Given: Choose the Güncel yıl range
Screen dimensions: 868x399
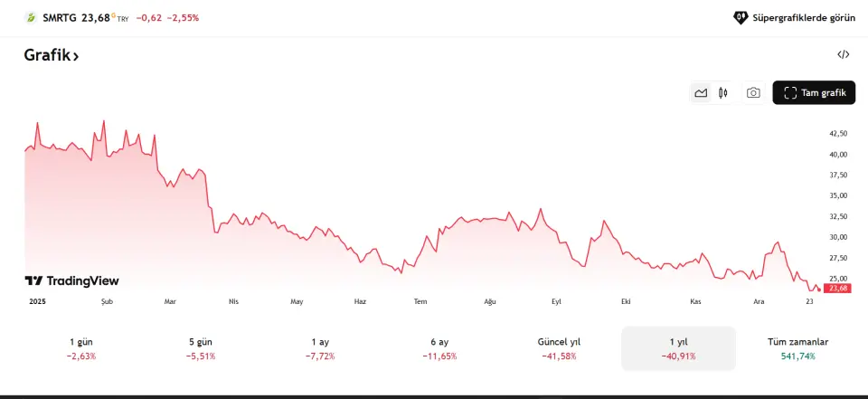Looking at the screenshot, I should coord(559,348).
